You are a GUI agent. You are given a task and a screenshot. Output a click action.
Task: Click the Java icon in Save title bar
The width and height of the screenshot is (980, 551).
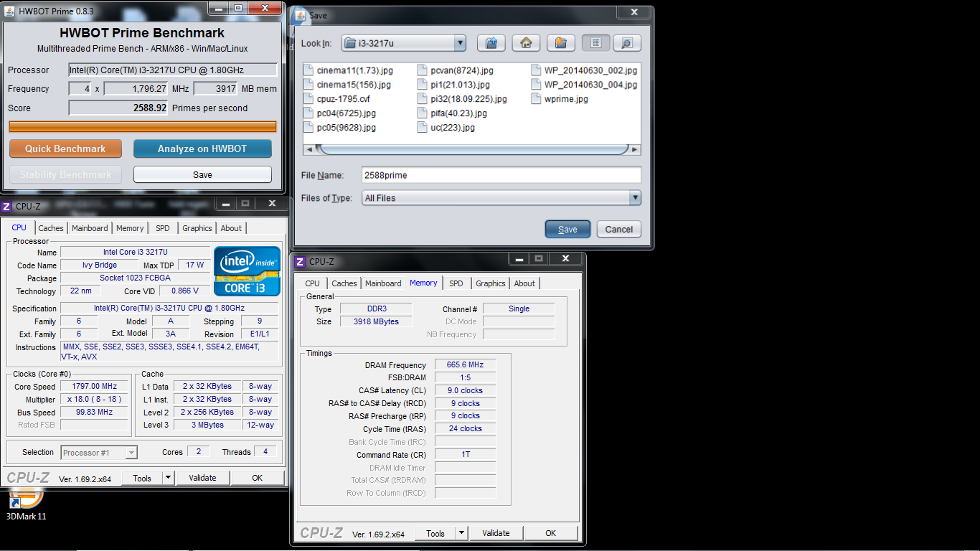(x=300, y=14)
